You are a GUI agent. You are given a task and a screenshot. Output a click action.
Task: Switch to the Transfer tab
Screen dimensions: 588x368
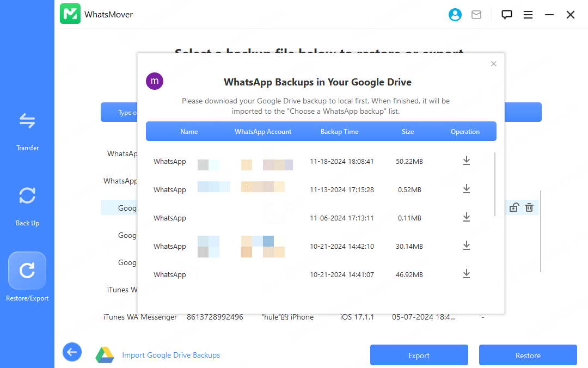[x=27, y=131]
